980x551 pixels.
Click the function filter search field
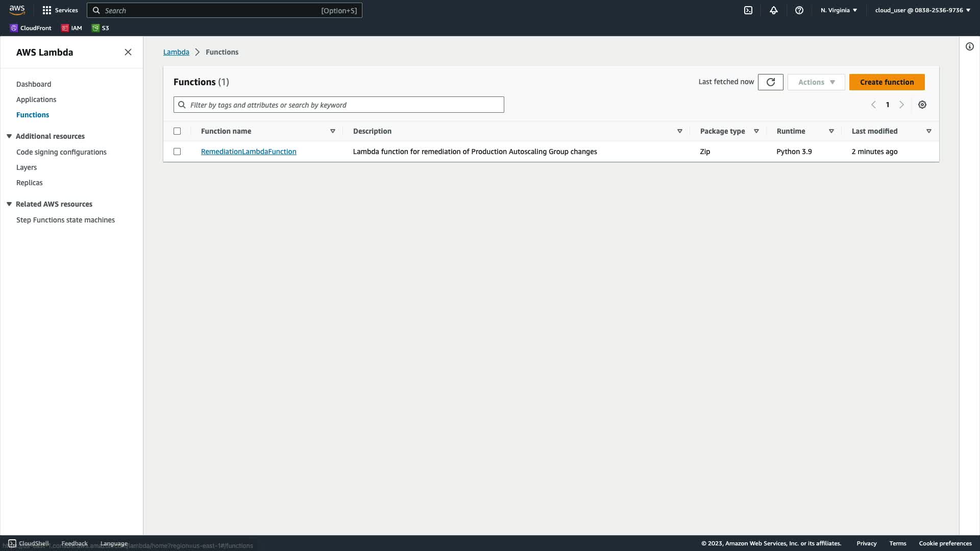(x=338, y=105)
